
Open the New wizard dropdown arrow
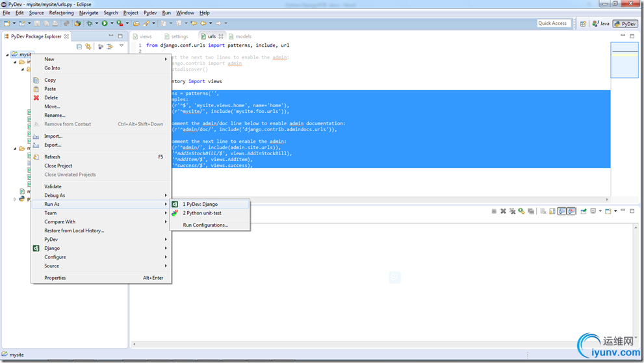coord(14,23)
